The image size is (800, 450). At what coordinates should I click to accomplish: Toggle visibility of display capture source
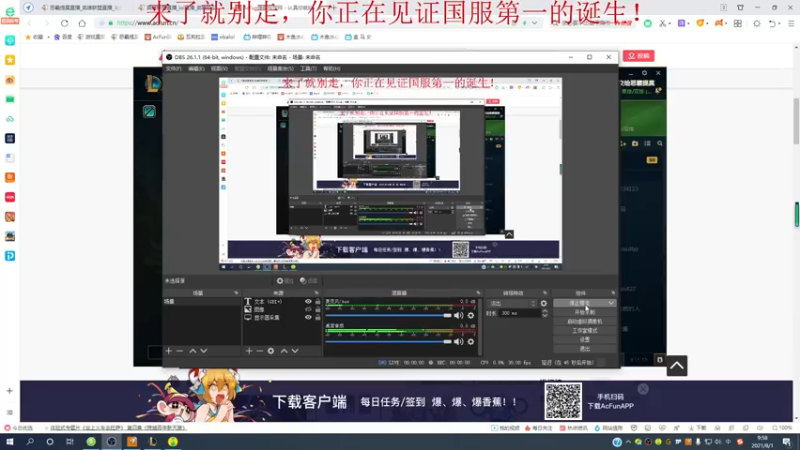pyautogui.click(x=308, y=317)
